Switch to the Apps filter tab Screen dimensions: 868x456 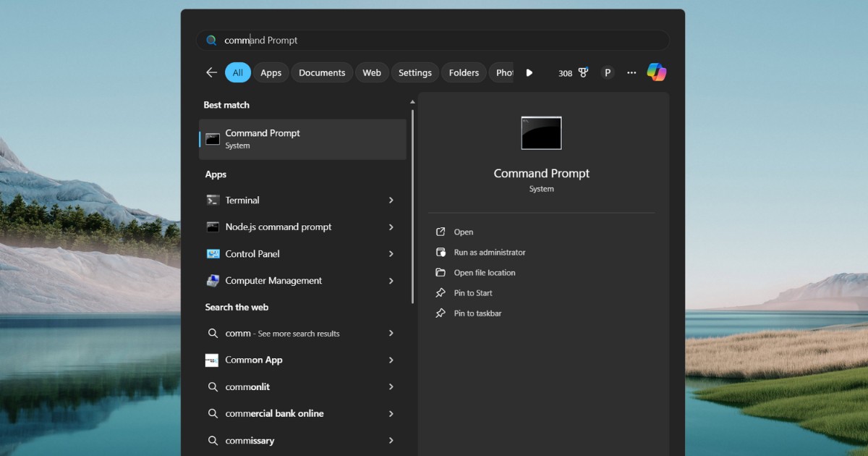click(x=271, y=72)
